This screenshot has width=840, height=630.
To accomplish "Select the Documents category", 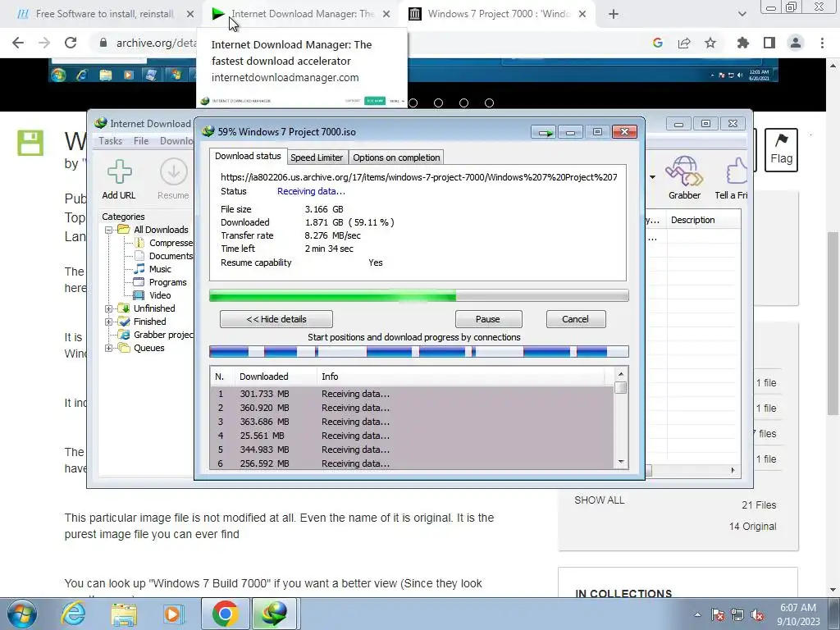I will click(x=163, y=256).
